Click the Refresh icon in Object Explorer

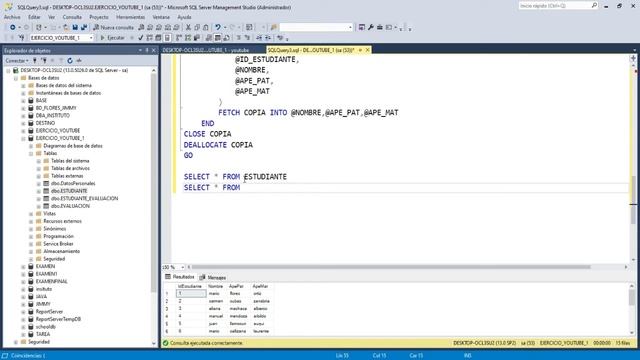pyautogui.click(x=70, y=60)
